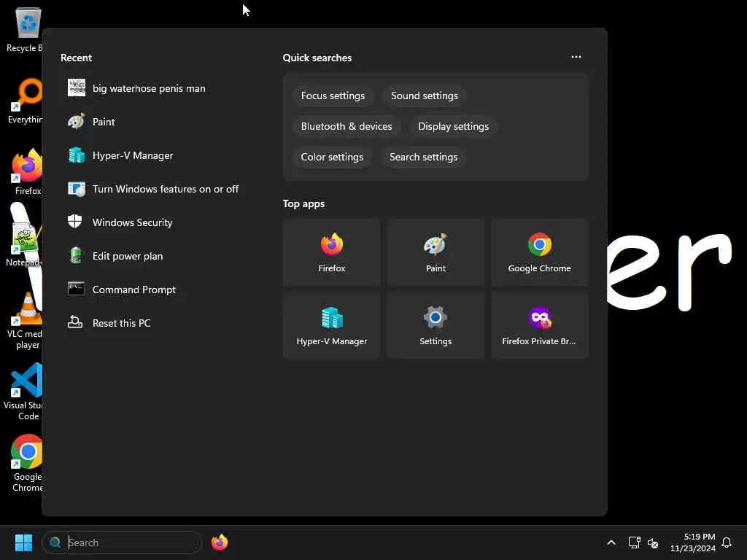Select the Visual Studio Code desktop icon

pyautogui.click(x=25, y=392)
